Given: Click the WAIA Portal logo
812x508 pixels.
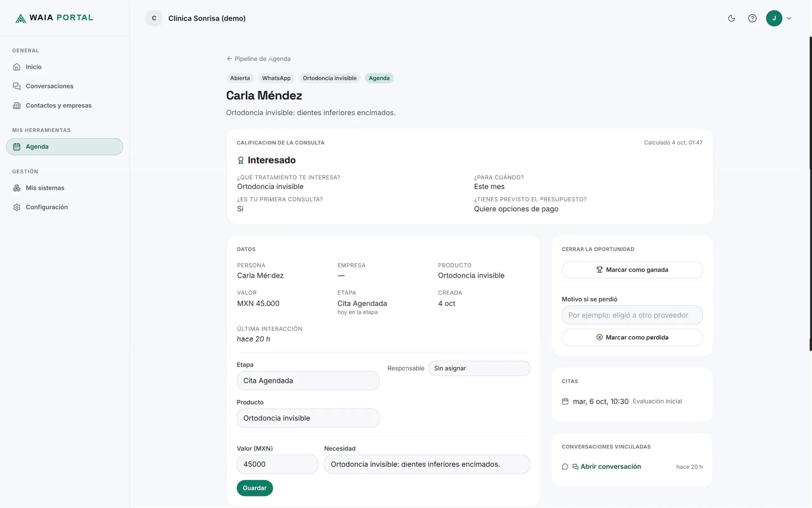Looking at the screenshot, I should [54, 18].
